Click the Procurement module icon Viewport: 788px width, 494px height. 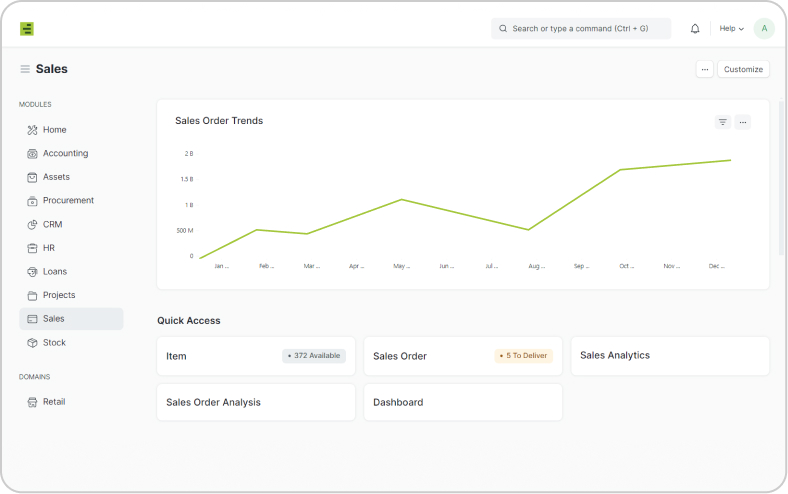[32, 201]
